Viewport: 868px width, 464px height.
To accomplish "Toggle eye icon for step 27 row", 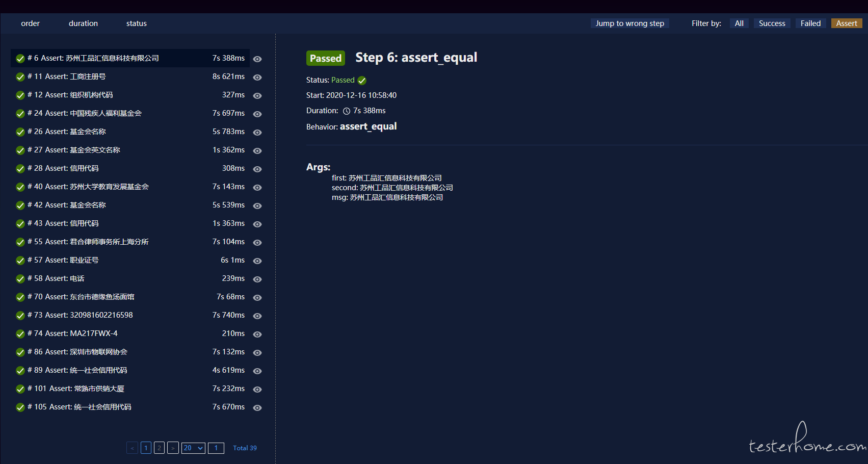I will pos(257,151).
